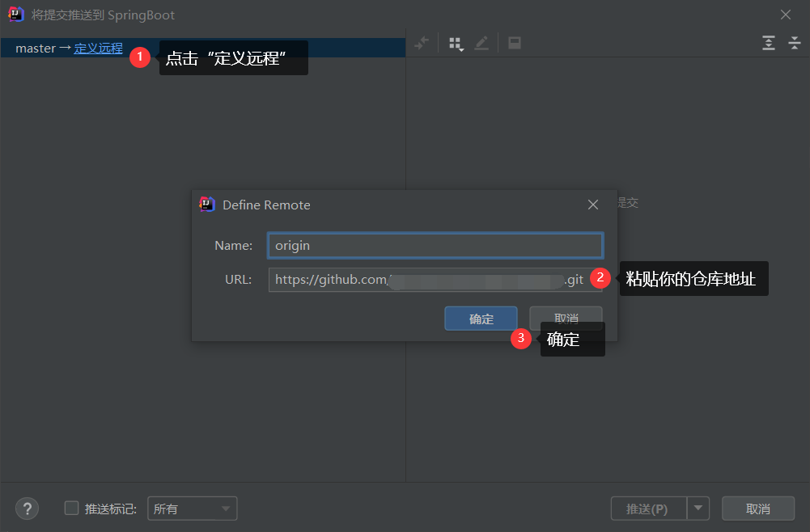Click the edit pencil icon in toolbar
810x532 pixels.
(x=481, y=44)
